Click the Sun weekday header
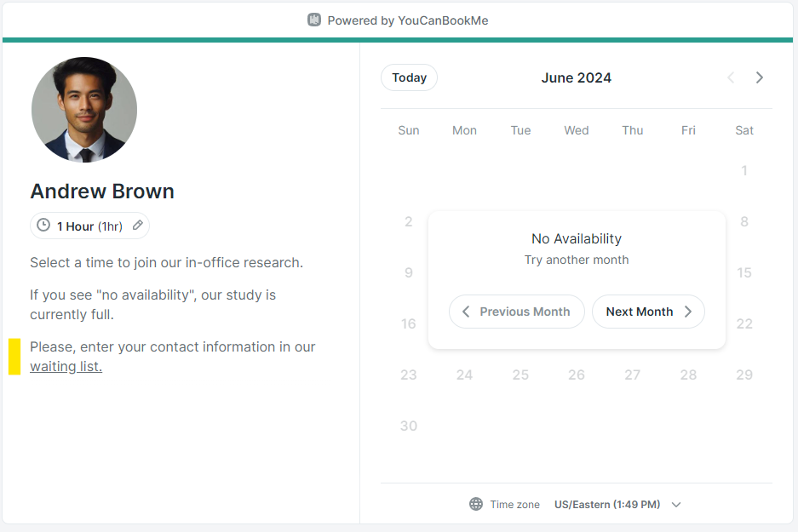Image resolution: width=798 pixels, height=532 pixels. click(409, 130)
